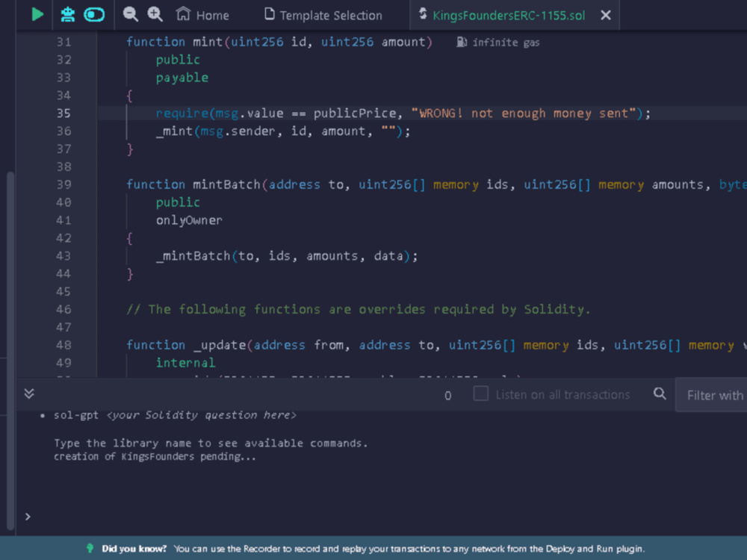Click the function _update declaration on line 48
The height and width of the screenshot is (560, 747).
pyautogui.click(x=436, y=345)
